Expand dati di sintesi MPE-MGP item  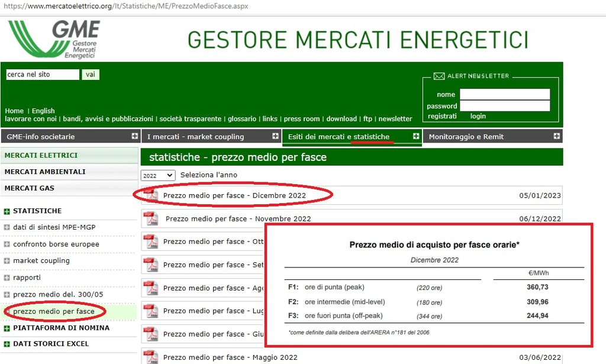point(7,228)
